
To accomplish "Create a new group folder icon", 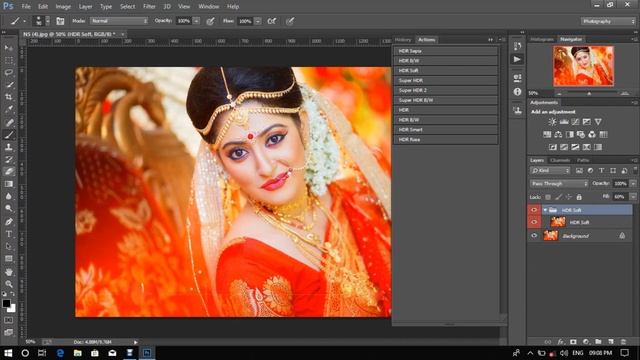I will coord(598,342).
